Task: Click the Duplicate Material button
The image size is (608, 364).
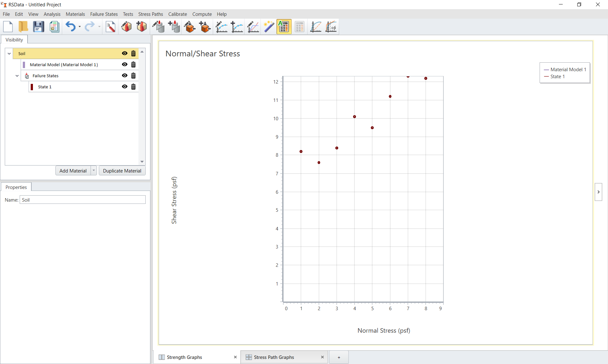Action: point(122,170)
